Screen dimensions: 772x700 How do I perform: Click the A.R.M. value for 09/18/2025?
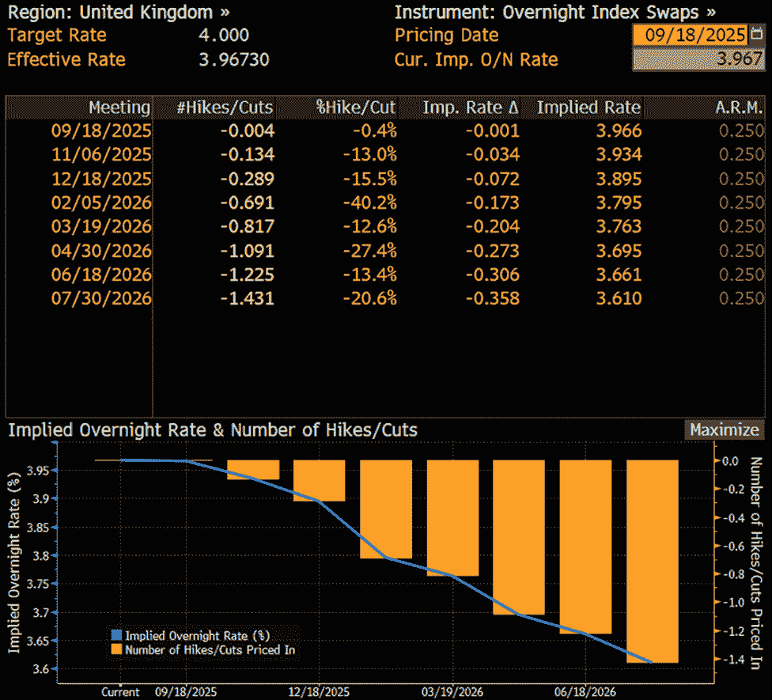tap(741, 131)
